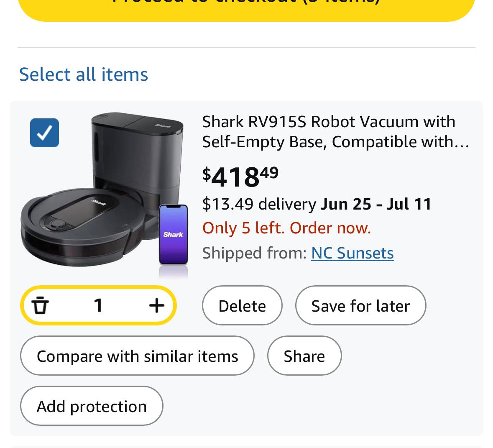This screenshot has height=448, width=493.
Task: Click the $13.49 delivery cost text
Action: [259, 204]
